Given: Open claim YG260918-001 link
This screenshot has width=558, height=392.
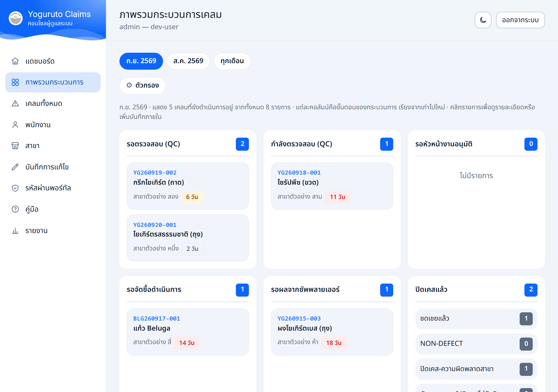Looking at the screenshot, I should 299,173.
